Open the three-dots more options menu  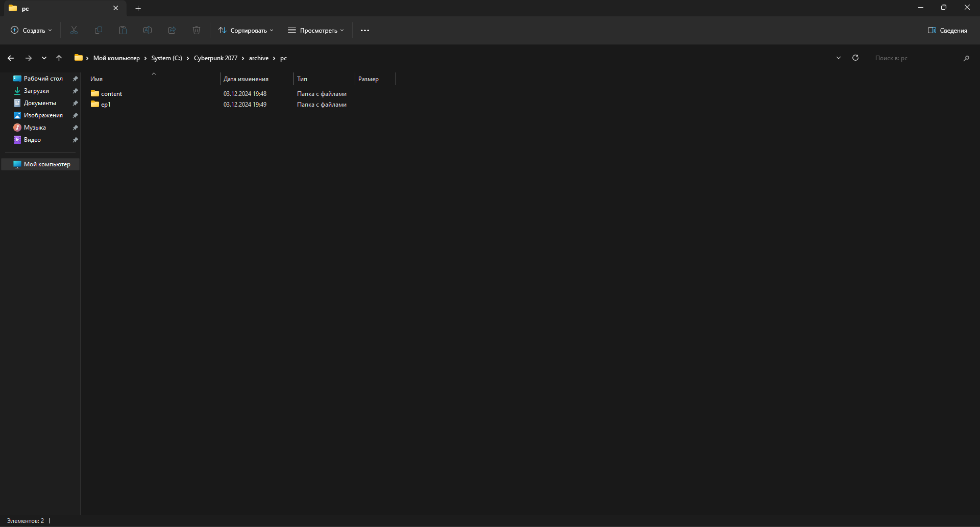click(x=365, y=31)
